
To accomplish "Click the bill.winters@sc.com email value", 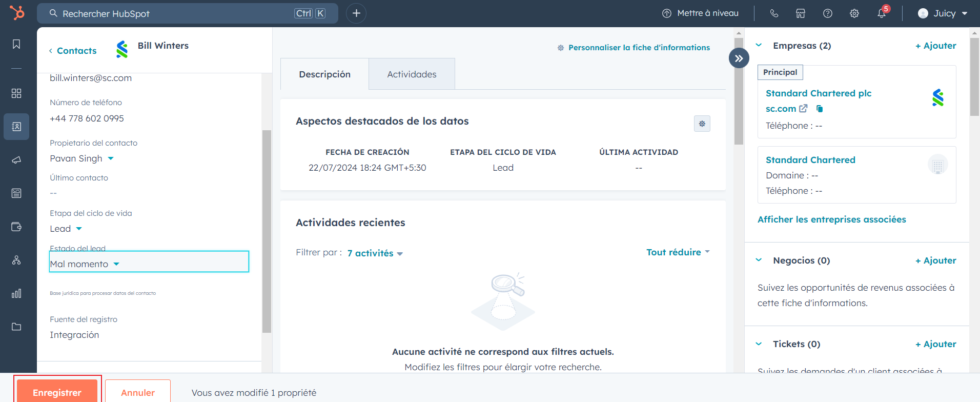I will pyautogui.click(x=91, y=78).
